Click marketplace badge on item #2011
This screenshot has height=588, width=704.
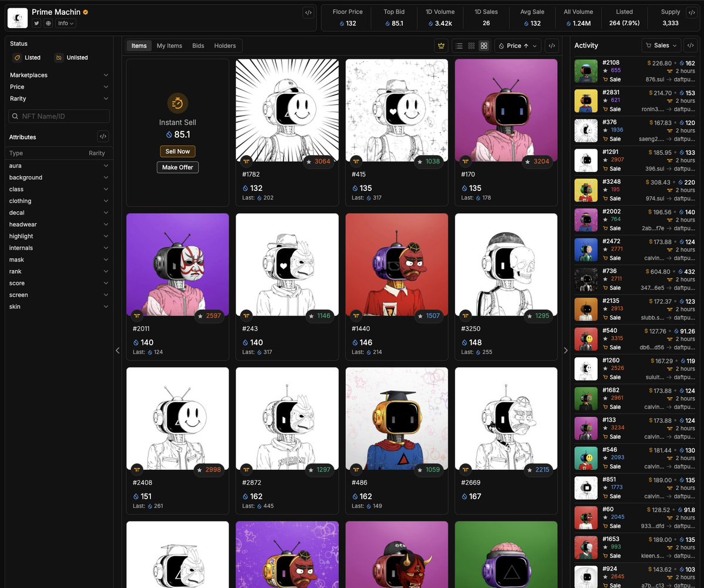(137, 316)
